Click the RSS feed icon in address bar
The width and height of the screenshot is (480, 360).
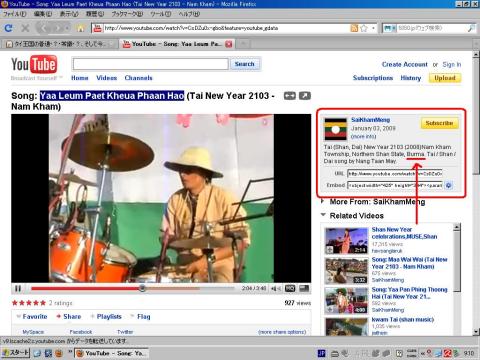354,28
